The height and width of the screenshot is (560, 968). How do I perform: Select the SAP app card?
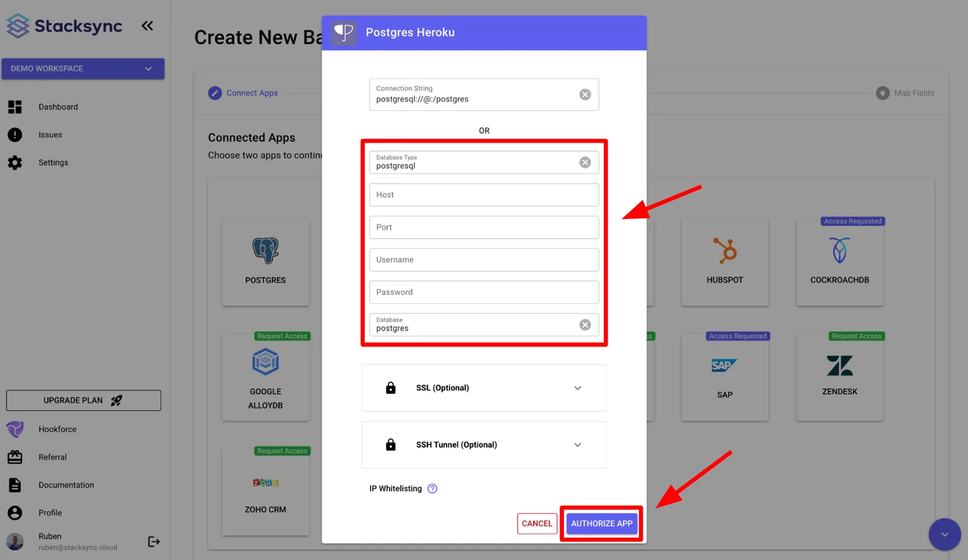725,377
